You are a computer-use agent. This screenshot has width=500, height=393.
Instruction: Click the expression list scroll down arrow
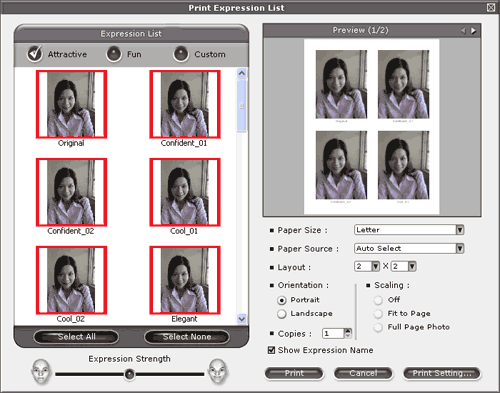pos(242,319)
